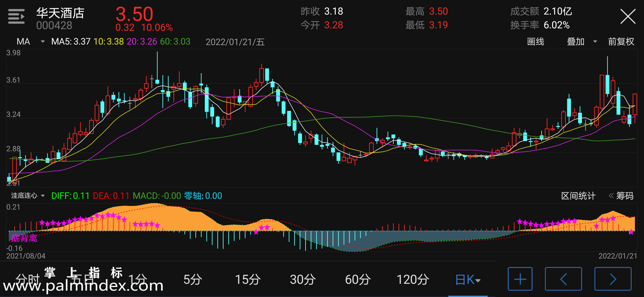The image size is (644, 297).
Task: Click the date 2022/01/21/五 label
Action: click(235, 42)
